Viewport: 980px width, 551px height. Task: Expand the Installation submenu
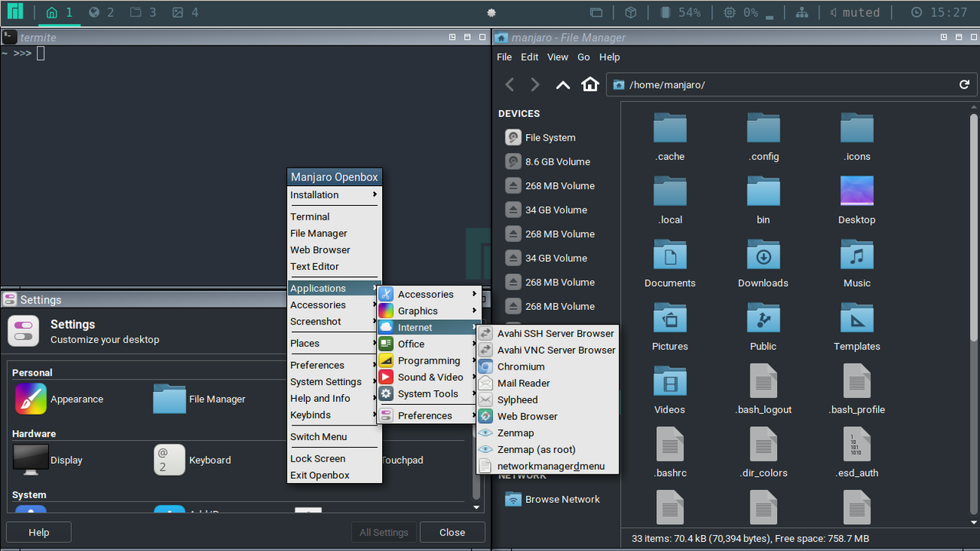[334, 195]
